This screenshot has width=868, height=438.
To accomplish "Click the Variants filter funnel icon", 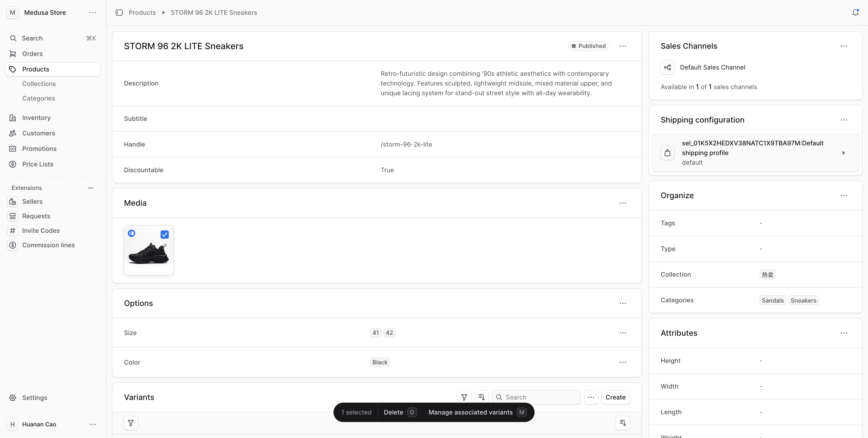I will coord(464,397).
